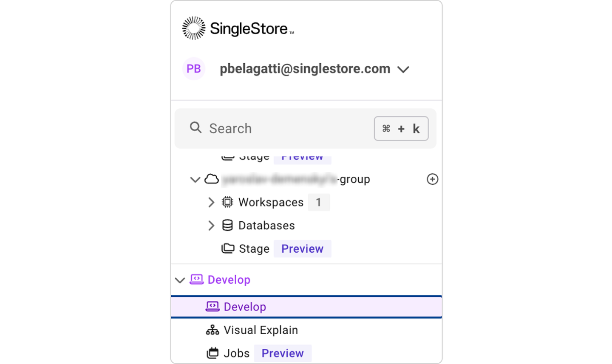
Task: Click the SingleStore logo icon
Action: (194, 28)
